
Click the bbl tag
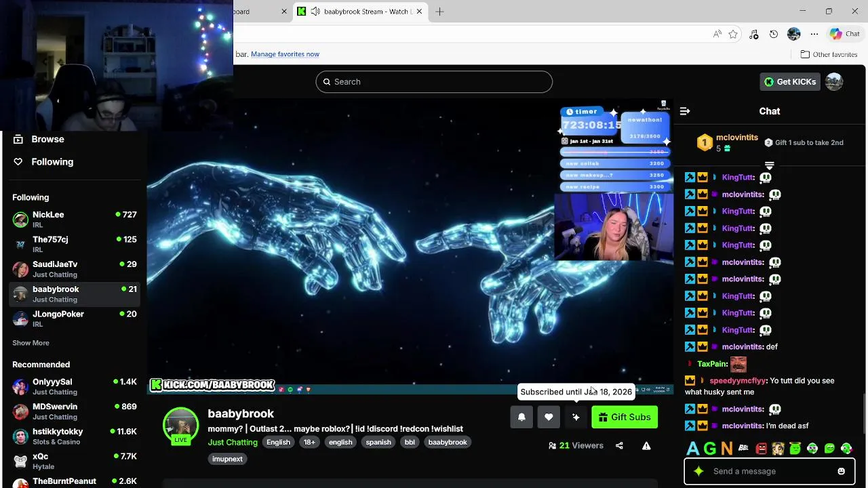pos(410,442)
